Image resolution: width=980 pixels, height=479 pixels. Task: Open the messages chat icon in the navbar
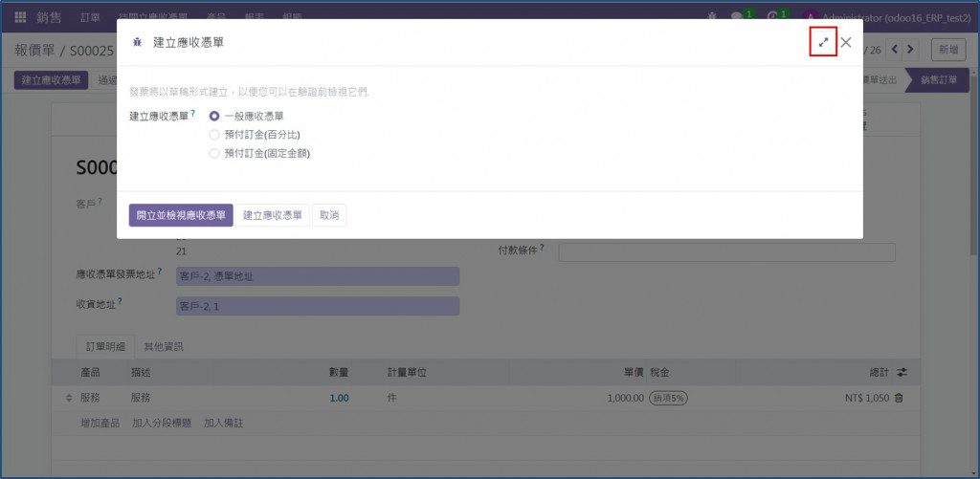click(x=738, y=17)
